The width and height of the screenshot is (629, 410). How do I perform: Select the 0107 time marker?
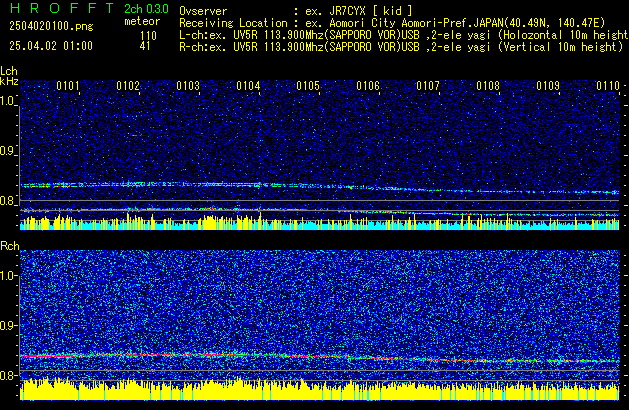point(428,86)
